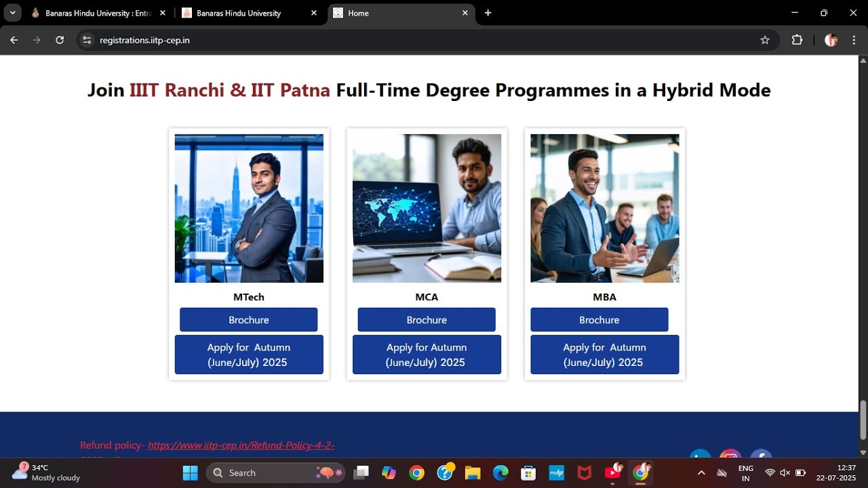The image size is (868, 488).
Task: Open the myHP app on taskbar
Action: tap(556, 473)
